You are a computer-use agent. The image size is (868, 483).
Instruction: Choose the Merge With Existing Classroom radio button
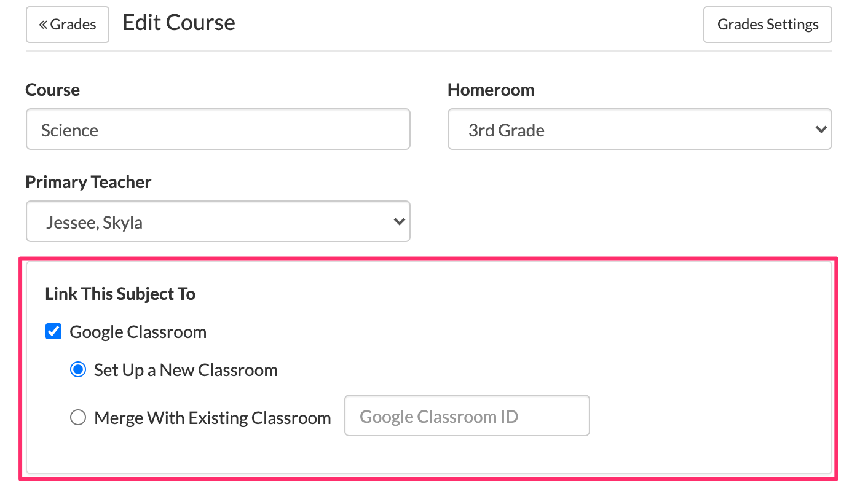(x=77, y=418)
